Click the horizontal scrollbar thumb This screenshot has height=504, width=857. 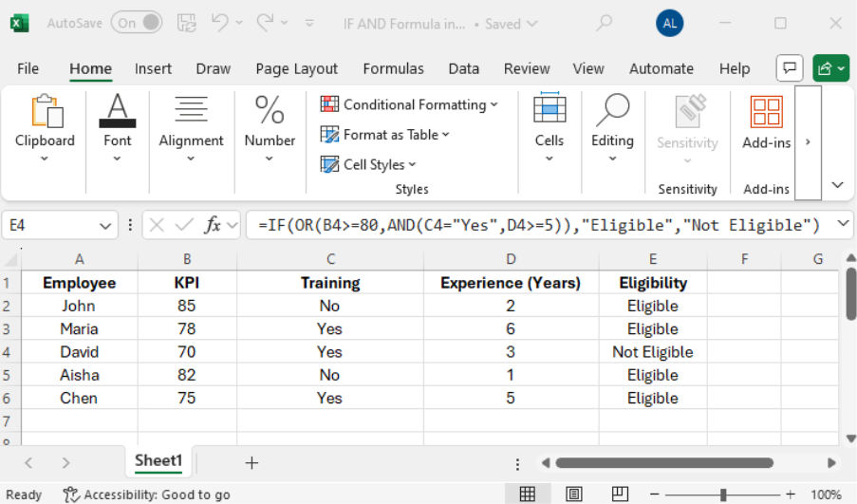tap(664, 463)
